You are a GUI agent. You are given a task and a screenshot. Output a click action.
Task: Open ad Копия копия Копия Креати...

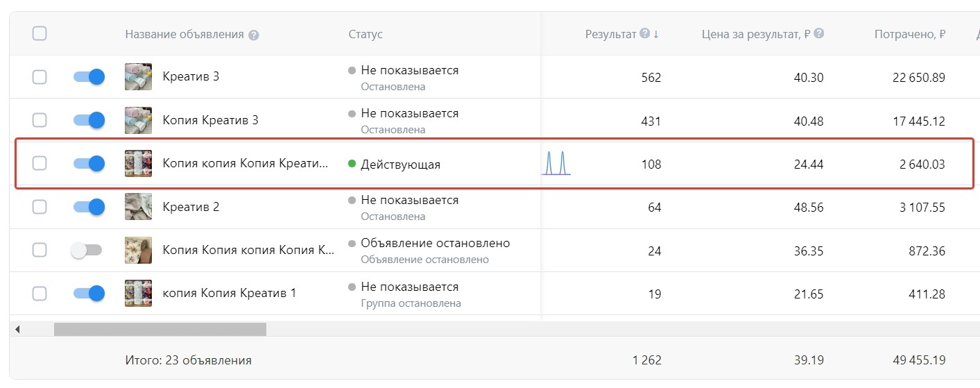click(246, 165)
